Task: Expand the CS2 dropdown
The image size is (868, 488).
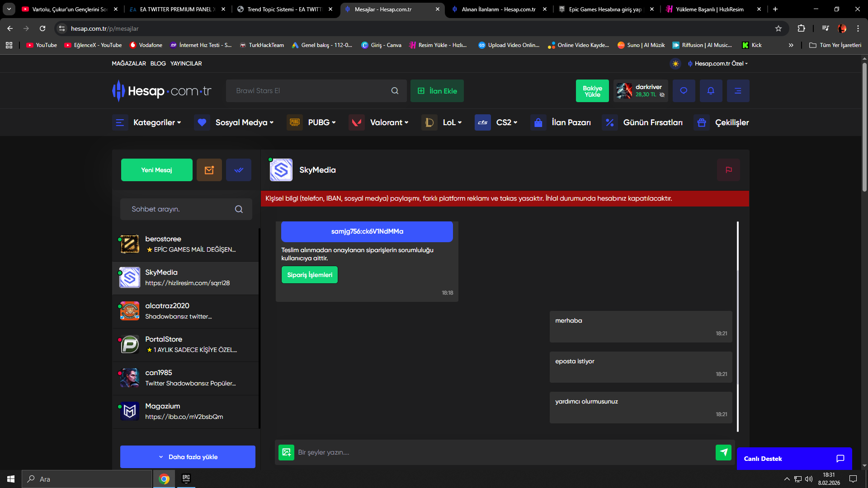Action: pos(507,122)
